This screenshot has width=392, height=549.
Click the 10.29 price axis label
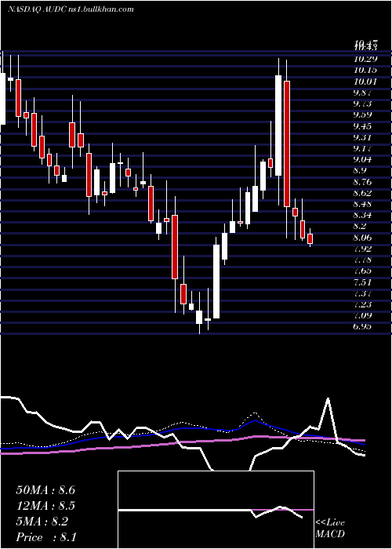tap(365, 59)
